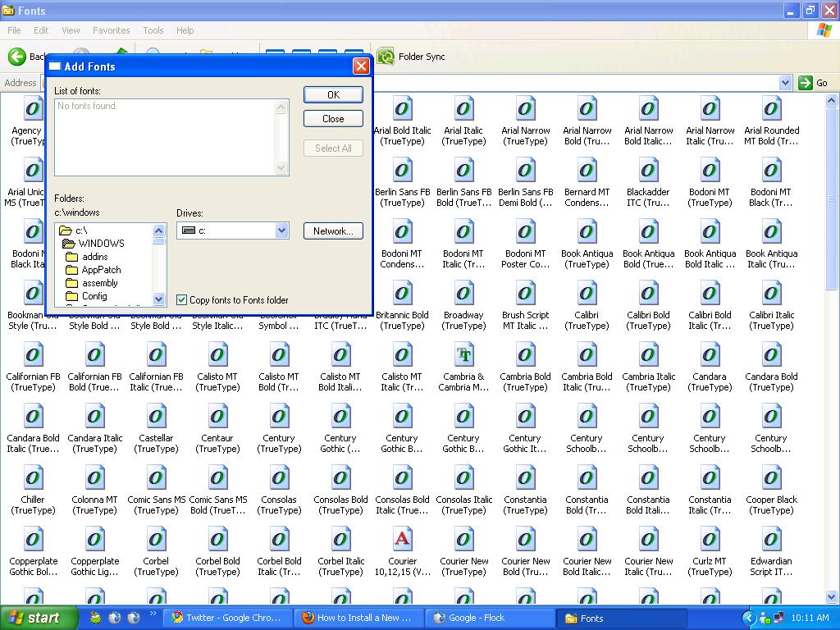Toggle Copy fonts to Fonts folder checkbox
840x630 pixels.
181,300
